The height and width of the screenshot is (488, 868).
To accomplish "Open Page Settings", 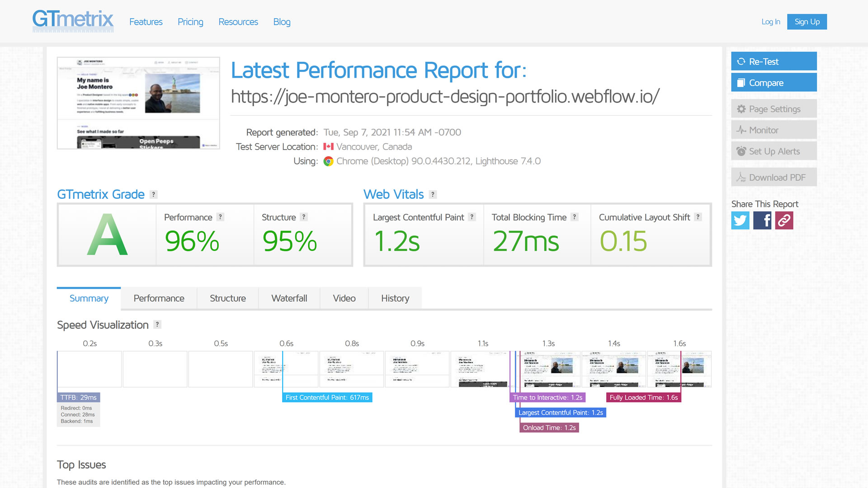I will [x=774, y=109].
